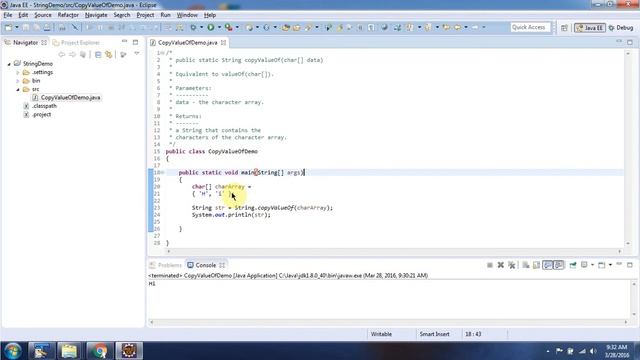Screen dimensions: 640x360
Task: Click the Open Console icon
Action: [602, 265]
